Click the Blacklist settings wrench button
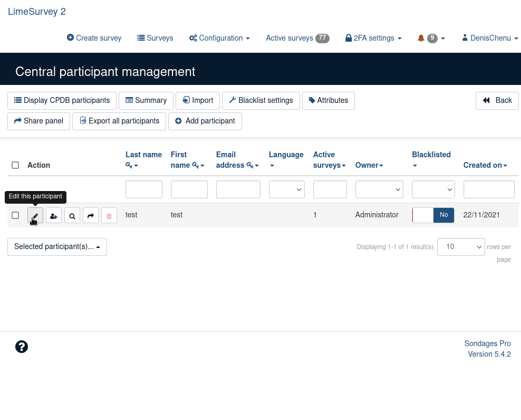This screenshot has height=420, width=521. tap(261, 101)
